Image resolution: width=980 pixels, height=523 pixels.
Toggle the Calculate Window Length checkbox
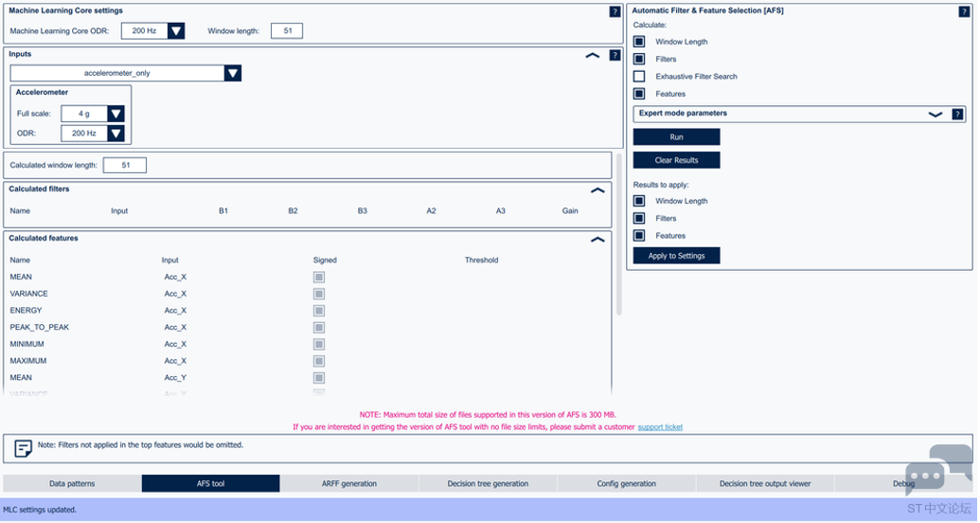point(639,42)
